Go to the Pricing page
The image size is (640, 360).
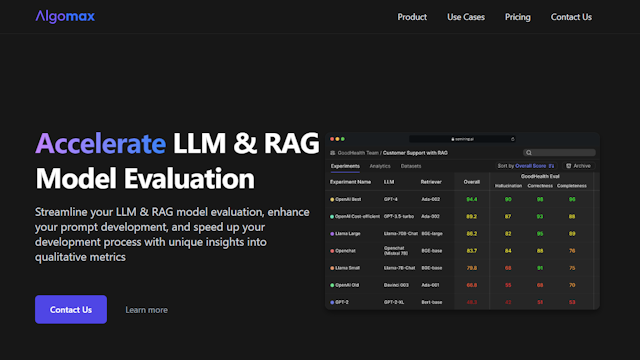(x=518, y=17)
